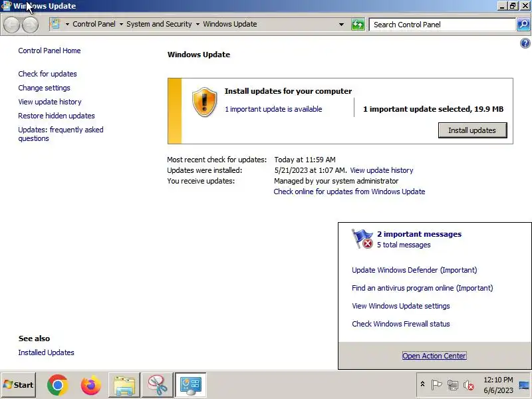
Task: Open the Start menu
Action: tap(19, 385)
